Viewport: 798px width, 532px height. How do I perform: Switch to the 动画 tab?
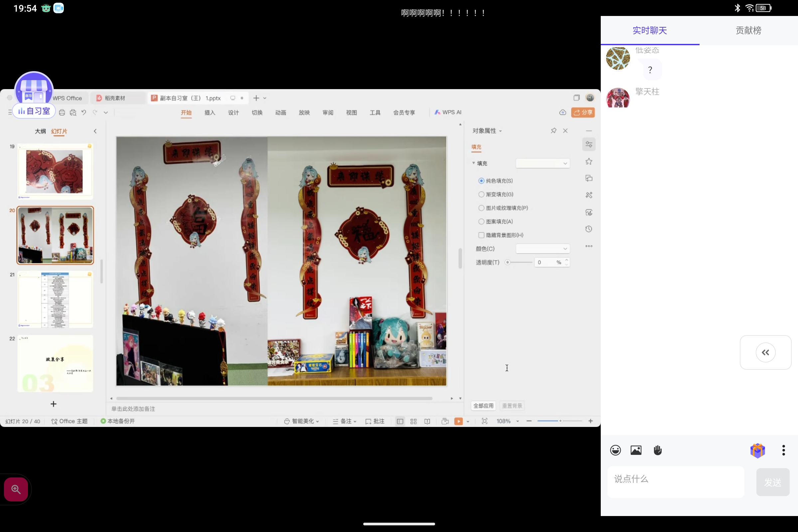tap(280, 112)
